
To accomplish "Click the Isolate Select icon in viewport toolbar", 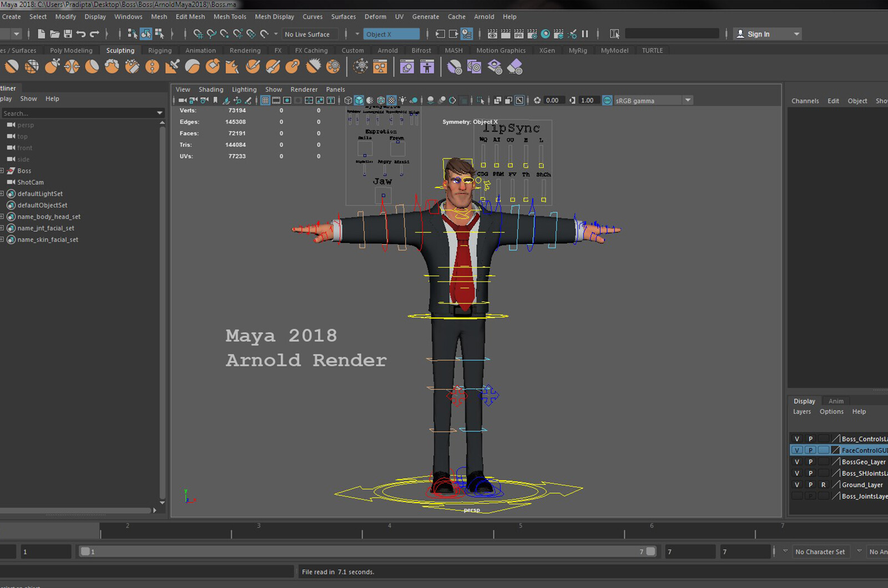I will (481, 100).
